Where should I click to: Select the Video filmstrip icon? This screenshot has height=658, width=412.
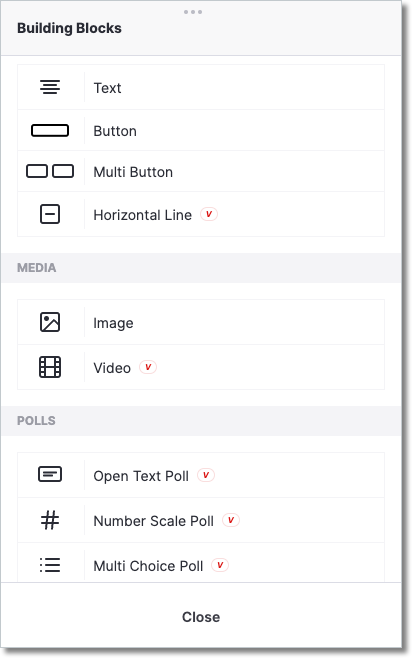pos(50,367)
